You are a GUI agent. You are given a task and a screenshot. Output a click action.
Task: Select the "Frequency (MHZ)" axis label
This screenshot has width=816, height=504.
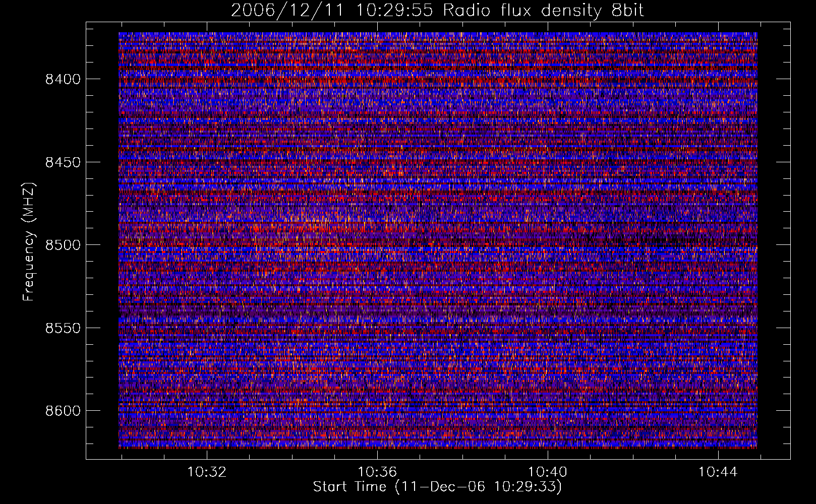coord(29,242)
